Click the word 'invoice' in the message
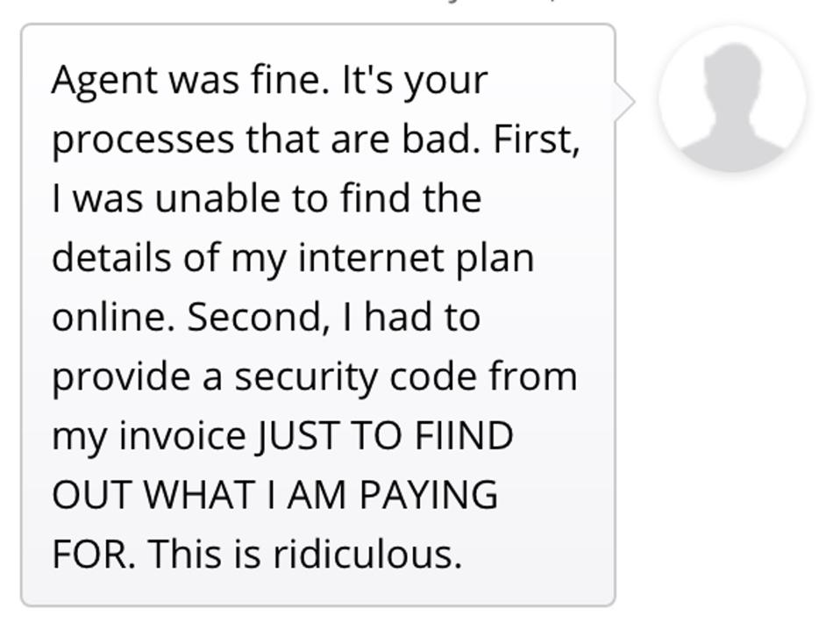The height and width of the screenshot is (623, 840). tap(182, 435)
